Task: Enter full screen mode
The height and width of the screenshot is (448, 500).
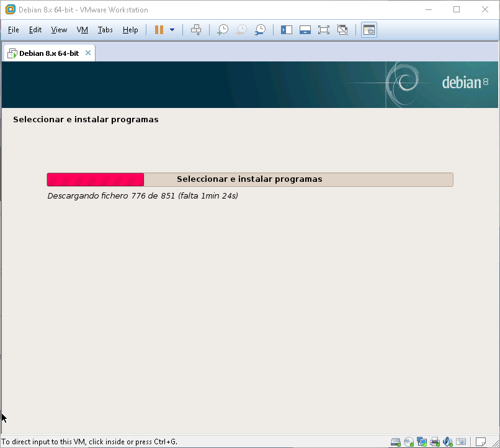Action: click(x=323, y=30)
